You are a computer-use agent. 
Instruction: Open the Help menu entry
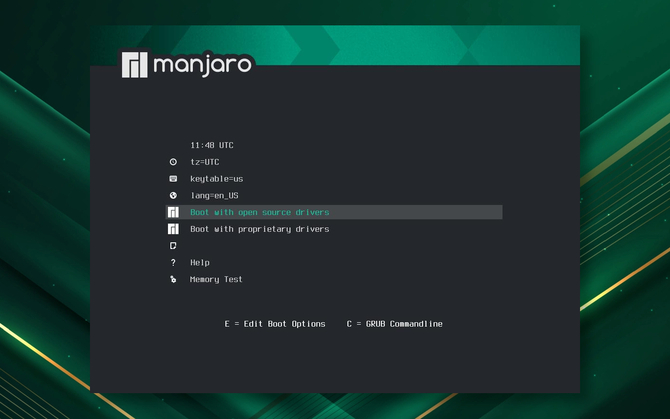200,263
